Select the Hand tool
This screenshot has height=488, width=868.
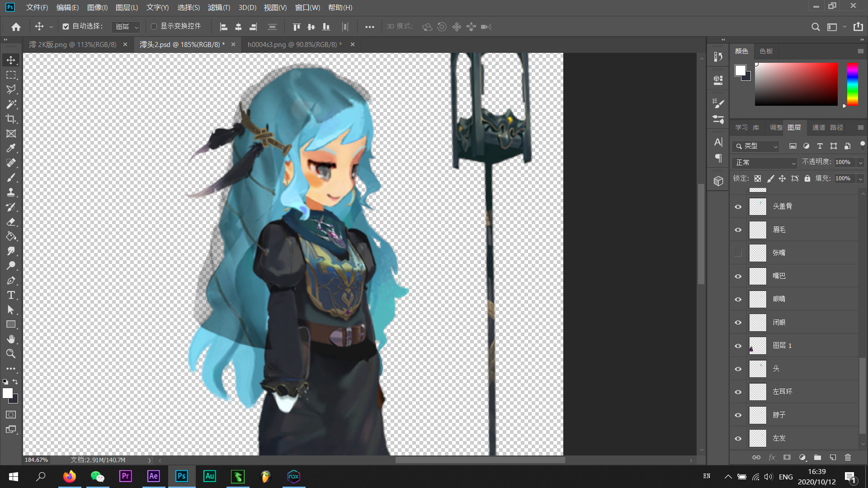tap(11, 339)
